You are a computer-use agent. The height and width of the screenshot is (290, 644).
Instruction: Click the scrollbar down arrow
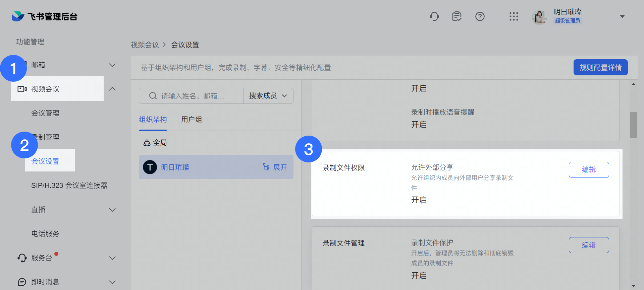634,286
